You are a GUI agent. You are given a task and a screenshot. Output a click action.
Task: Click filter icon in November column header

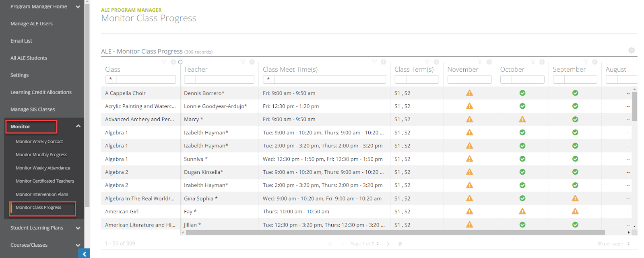click(x=480, y=62)
